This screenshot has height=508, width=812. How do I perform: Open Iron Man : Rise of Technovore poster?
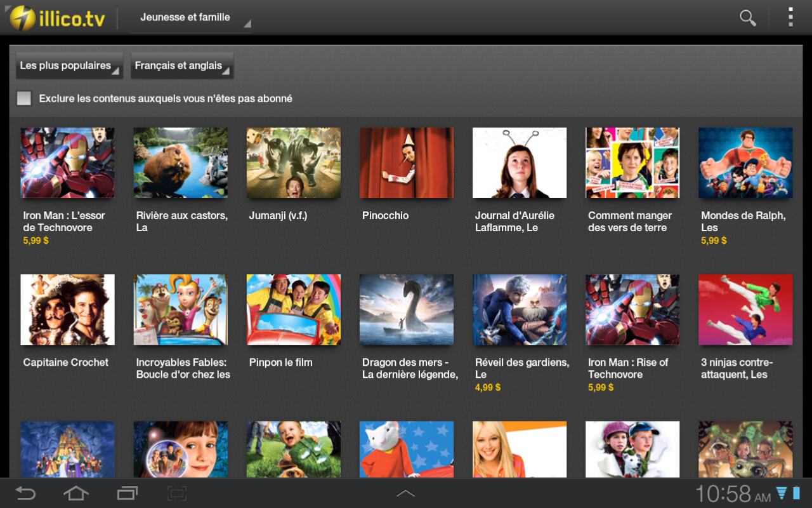click(632, 310)
